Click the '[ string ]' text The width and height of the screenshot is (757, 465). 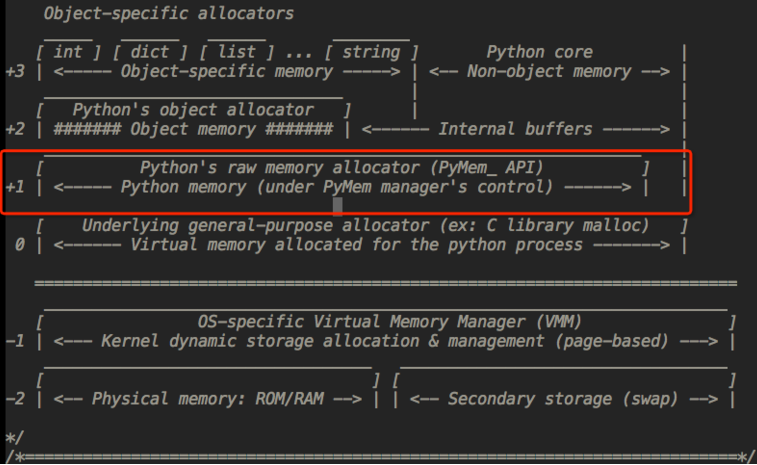(x=371, y=52)
